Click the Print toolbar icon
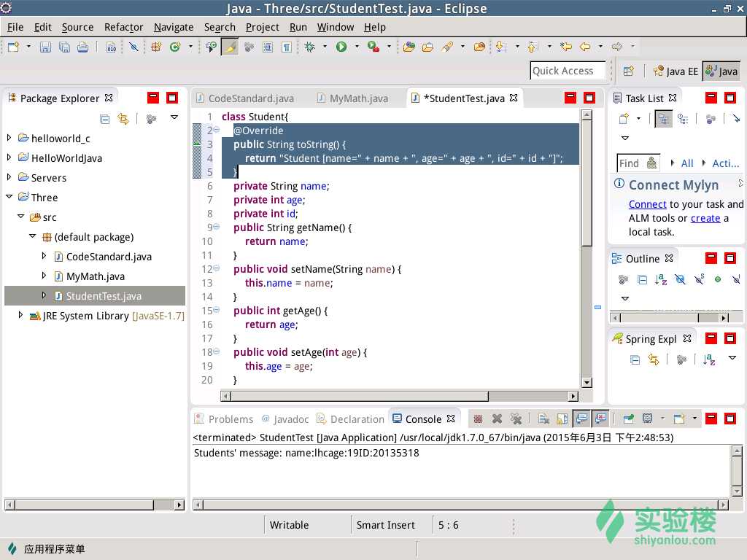Viewport: 747px width, 560px height. [83, 47]
